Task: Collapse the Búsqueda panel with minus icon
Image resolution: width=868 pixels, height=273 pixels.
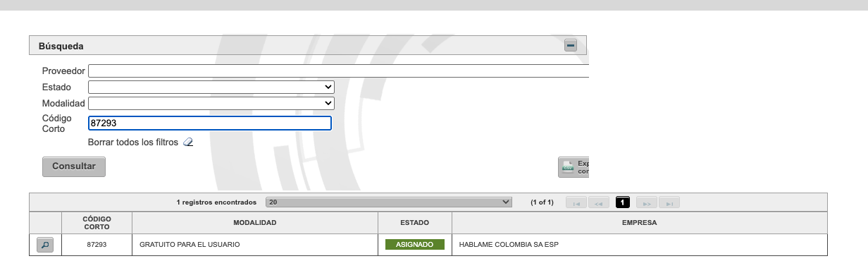Action: click(x=571, y=46)
